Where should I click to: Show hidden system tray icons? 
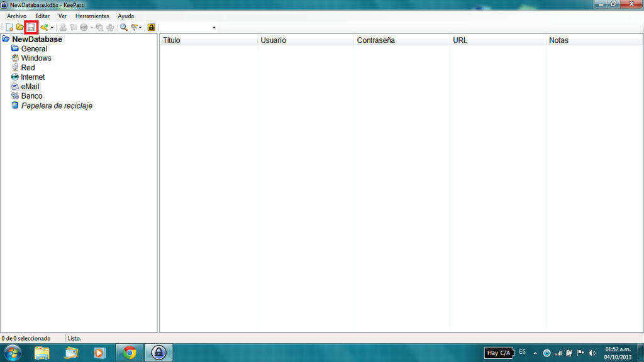pos(535,353)
